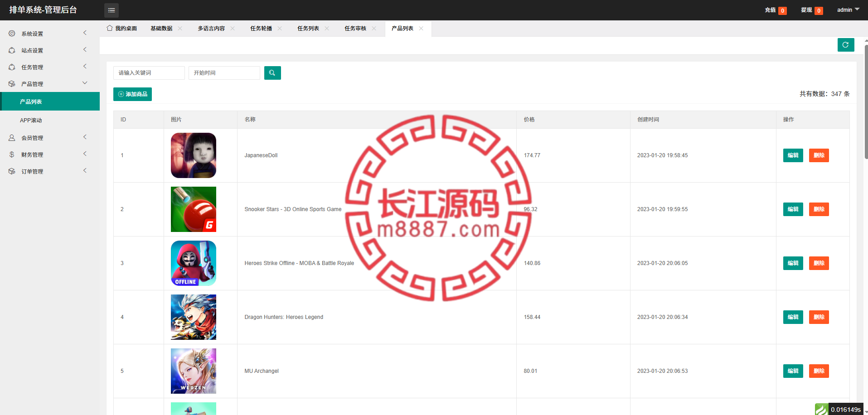This screenshot has width=868, height=415.
Task: Expand the 站点设置 menu chevron
Action: (x=85, y=50)
